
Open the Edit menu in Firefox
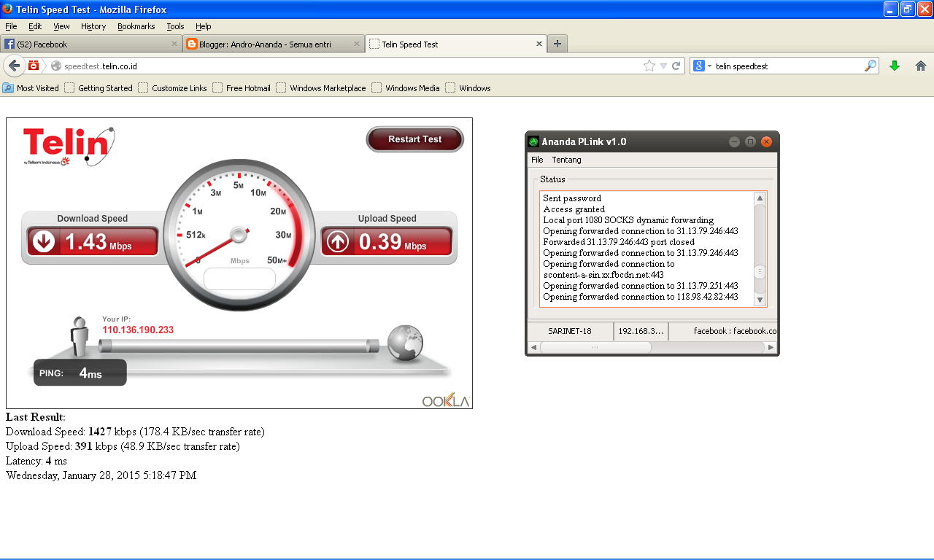[35, 26]
